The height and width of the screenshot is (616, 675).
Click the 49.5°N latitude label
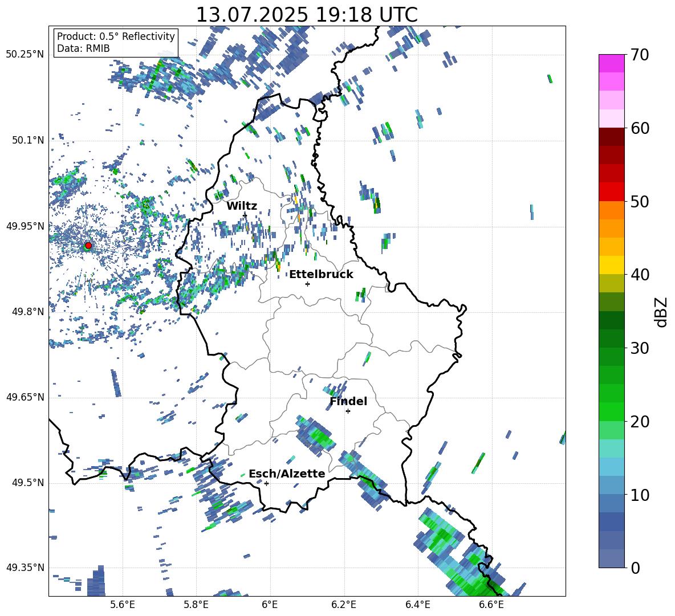click(27, 483)
